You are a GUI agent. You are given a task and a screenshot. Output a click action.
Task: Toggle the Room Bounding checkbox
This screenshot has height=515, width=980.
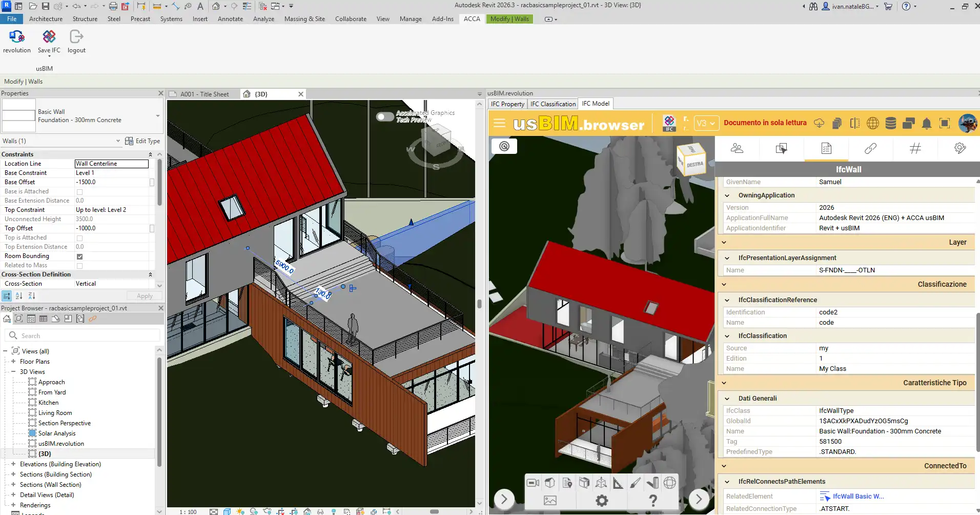click(x=79, y=256)
